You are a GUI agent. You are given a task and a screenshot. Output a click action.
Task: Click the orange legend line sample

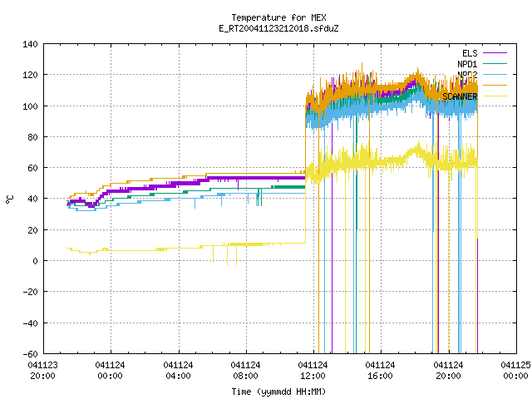pyautogui.click(x=495, y=85)
